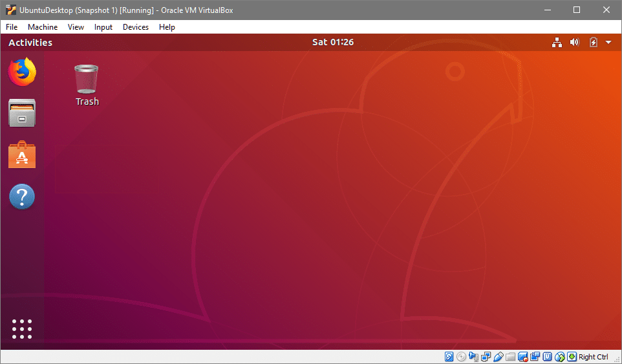
Task: Open the Input menu
Action: pos(103,27)
